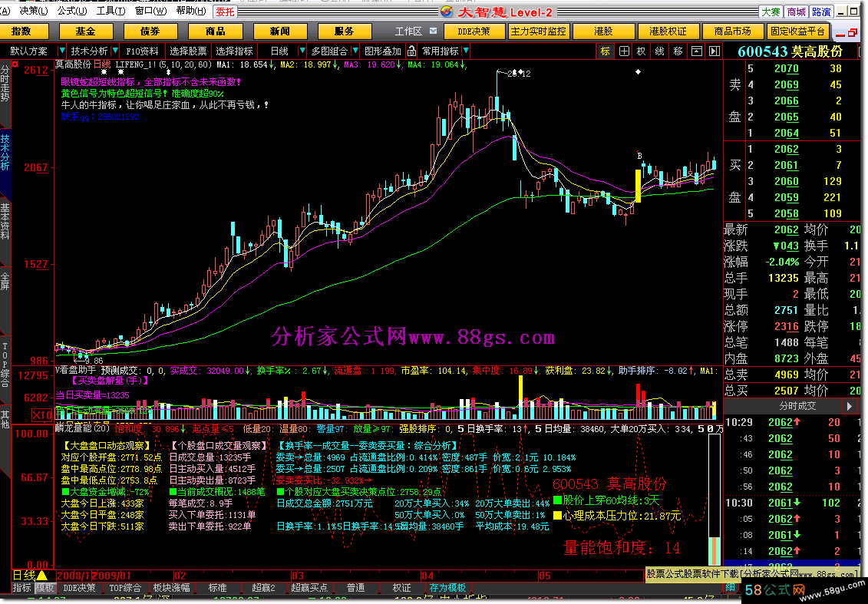Open the 公式(U) menu
The width and height of the screenshot is (868, 604).
72,11
